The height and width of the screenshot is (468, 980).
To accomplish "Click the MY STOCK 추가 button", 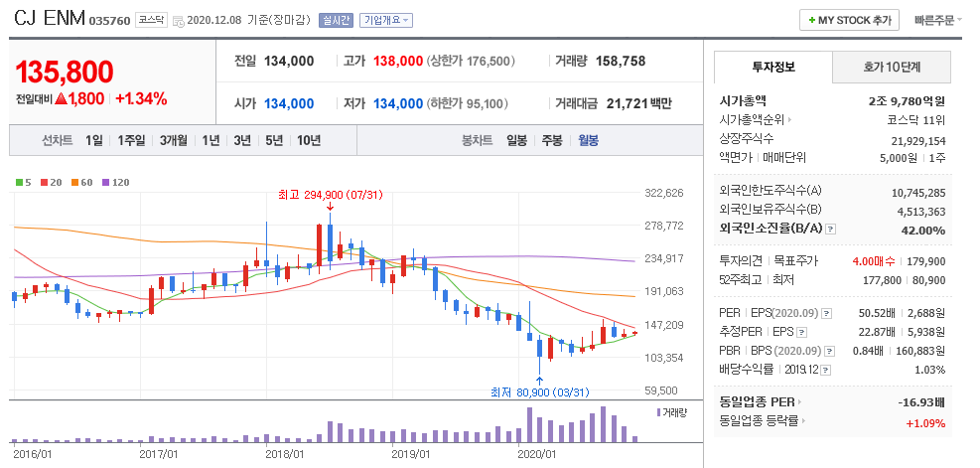I will 849,20.
